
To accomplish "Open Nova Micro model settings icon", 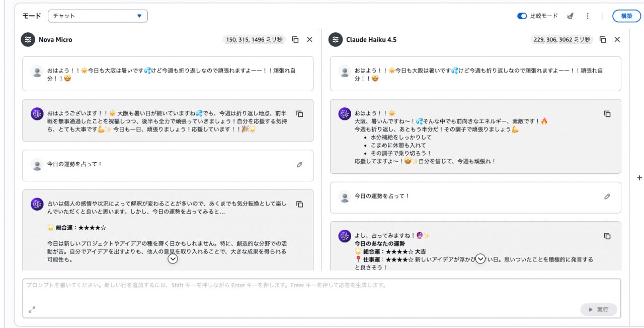I will (x=28, y=39).
